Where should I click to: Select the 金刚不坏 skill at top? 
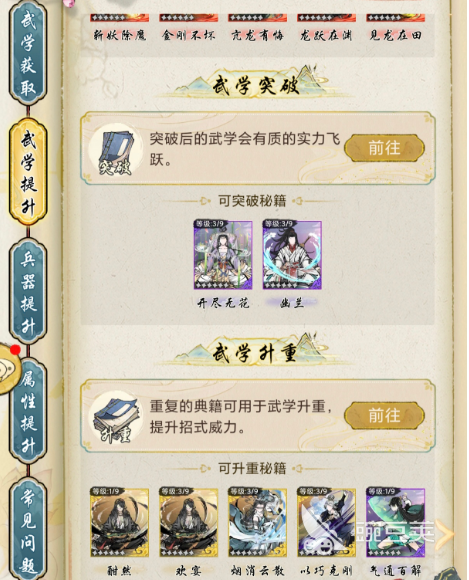pyautogui.click(x=188, y=28)
